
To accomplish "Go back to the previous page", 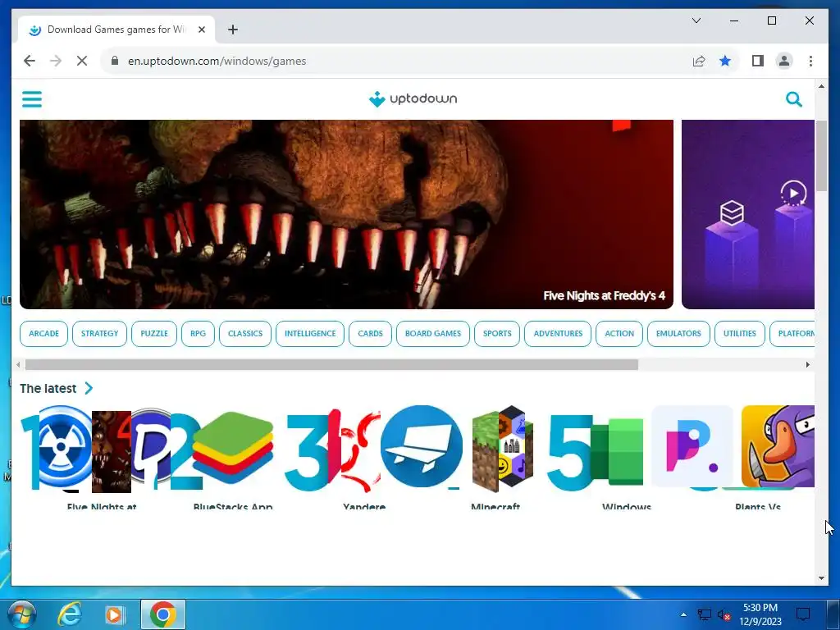I will (30, 61).
